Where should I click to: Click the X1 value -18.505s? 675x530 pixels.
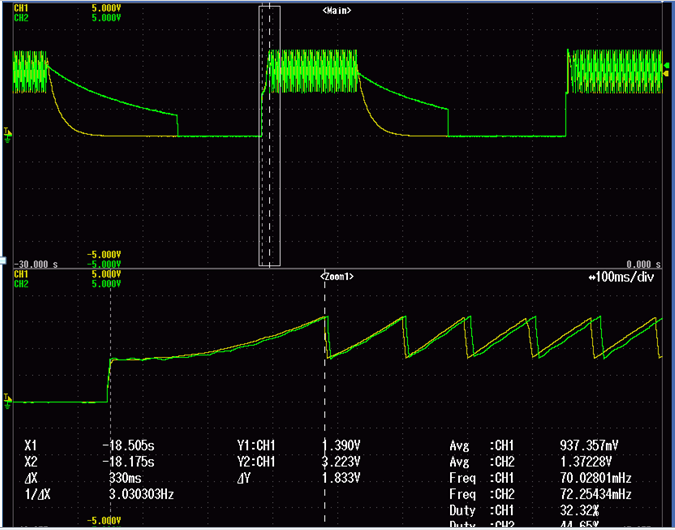point(128,446)
